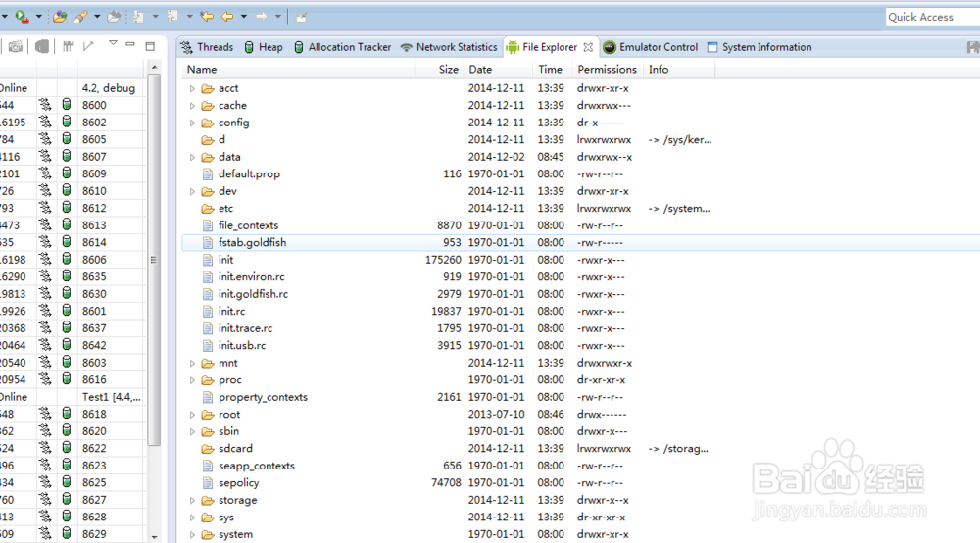Click the Back navigation arrow
The image size is (980, 543).
pos(227,17)
